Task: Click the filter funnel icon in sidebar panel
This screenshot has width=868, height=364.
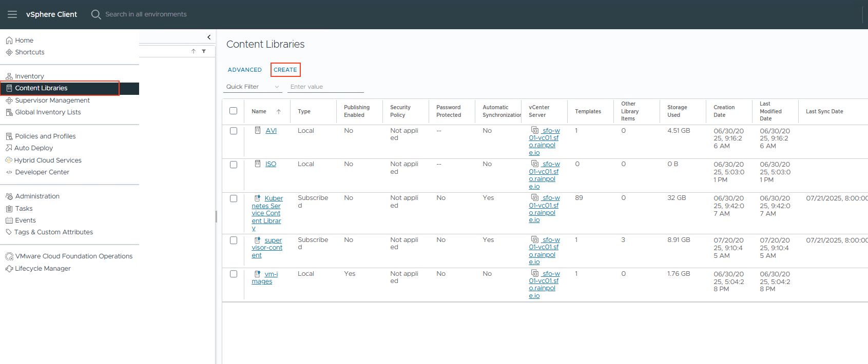Action: [x=204, y=51]
